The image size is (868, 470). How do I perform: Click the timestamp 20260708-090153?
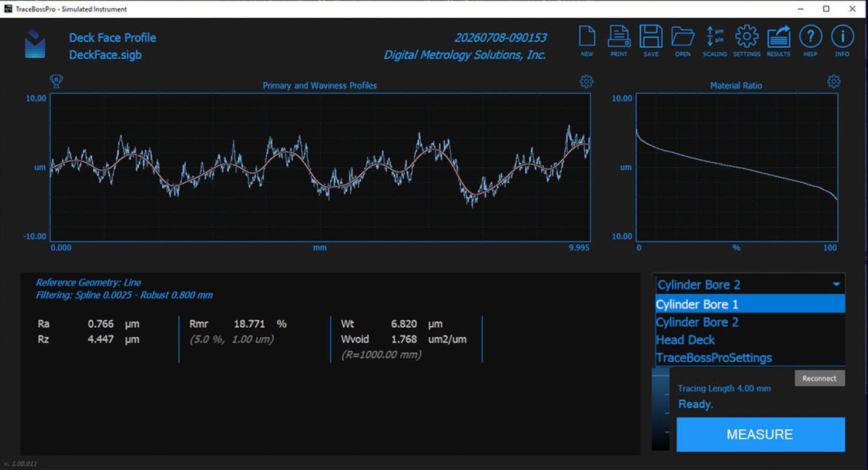500,38
